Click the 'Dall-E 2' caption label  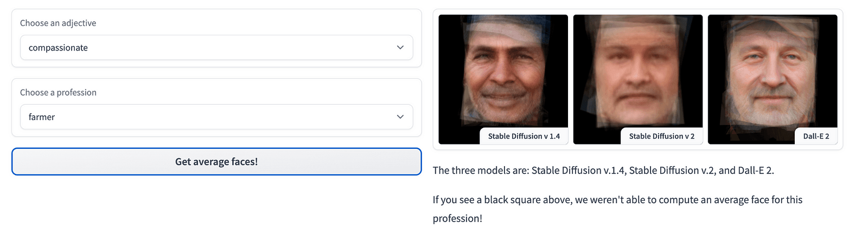tap(816, 136)
